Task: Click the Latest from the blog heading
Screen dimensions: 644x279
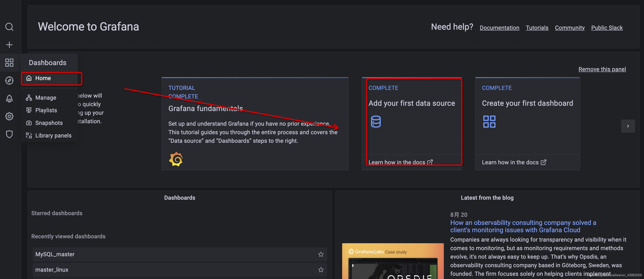Action: [487, 197]
